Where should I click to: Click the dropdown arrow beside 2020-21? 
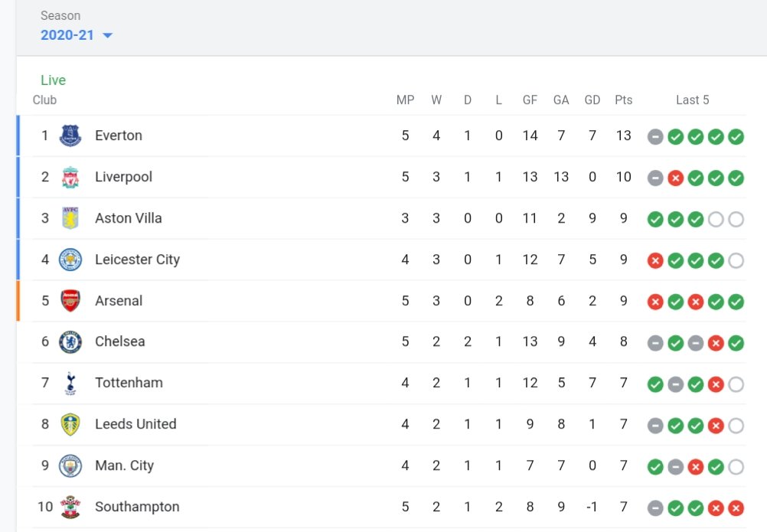coord(108,35)
